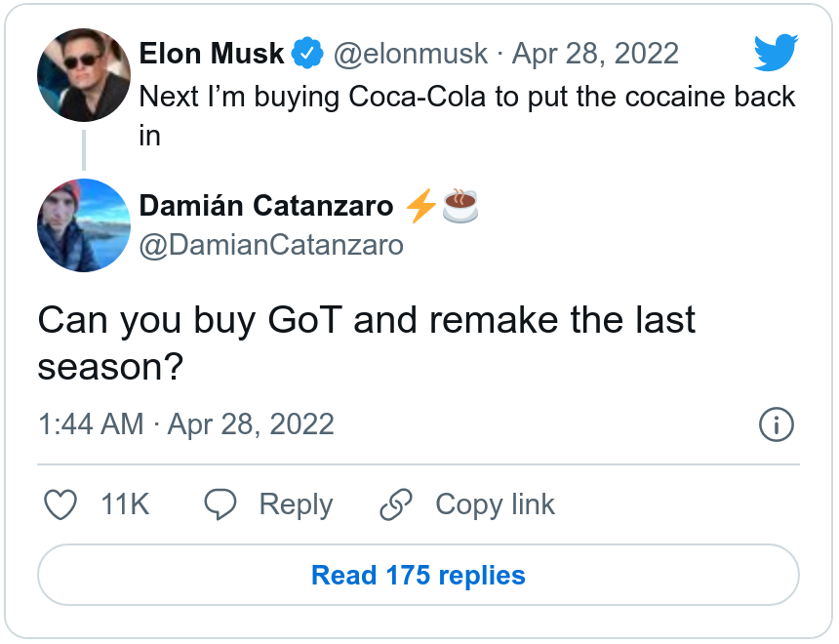
Task: Visit the @elonmusk handle link
Action: [411, 54]
